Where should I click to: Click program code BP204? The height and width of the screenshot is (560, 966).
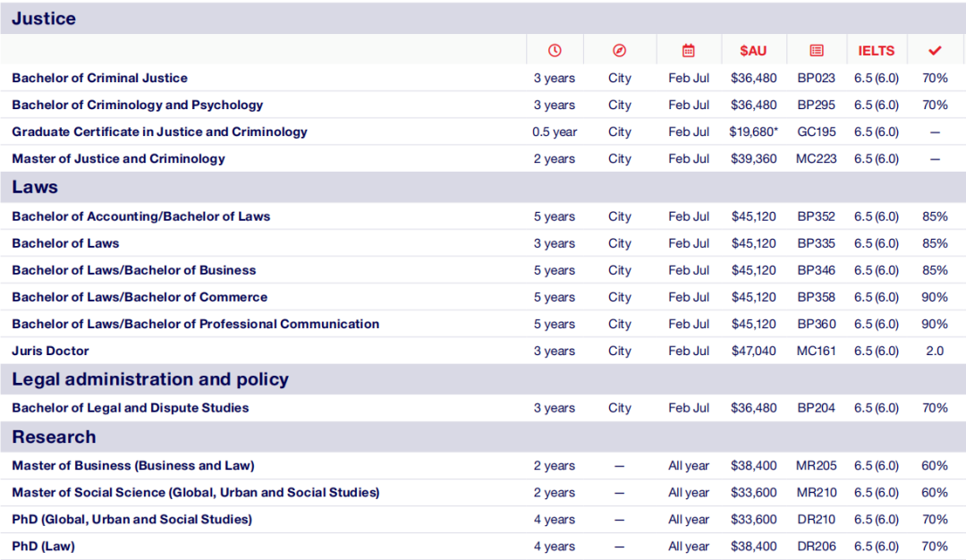[817, 408]
